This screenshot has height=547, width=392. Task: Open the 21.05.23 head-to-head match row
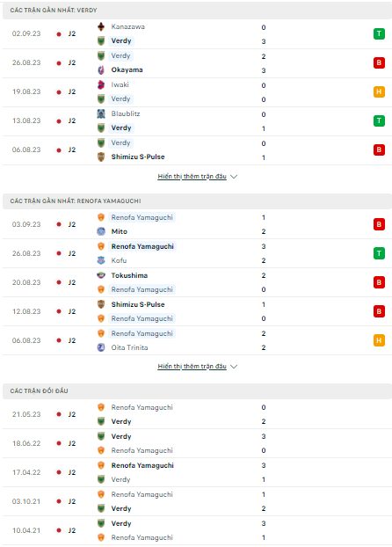pyautogui.click(x=197, y=414)
